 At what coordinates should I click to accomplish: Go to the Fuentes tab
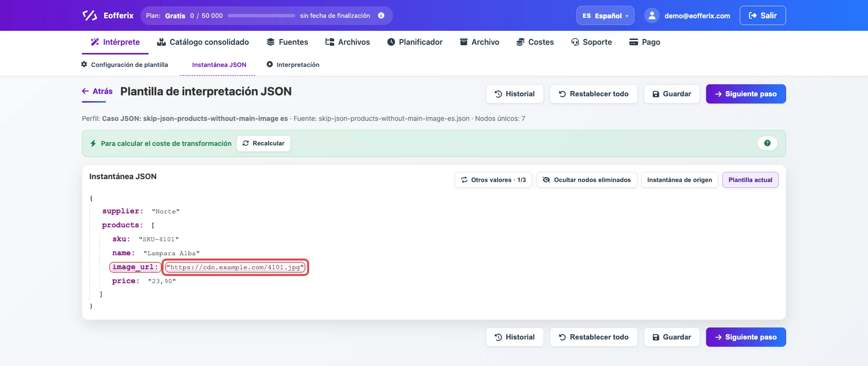point(287,42)
